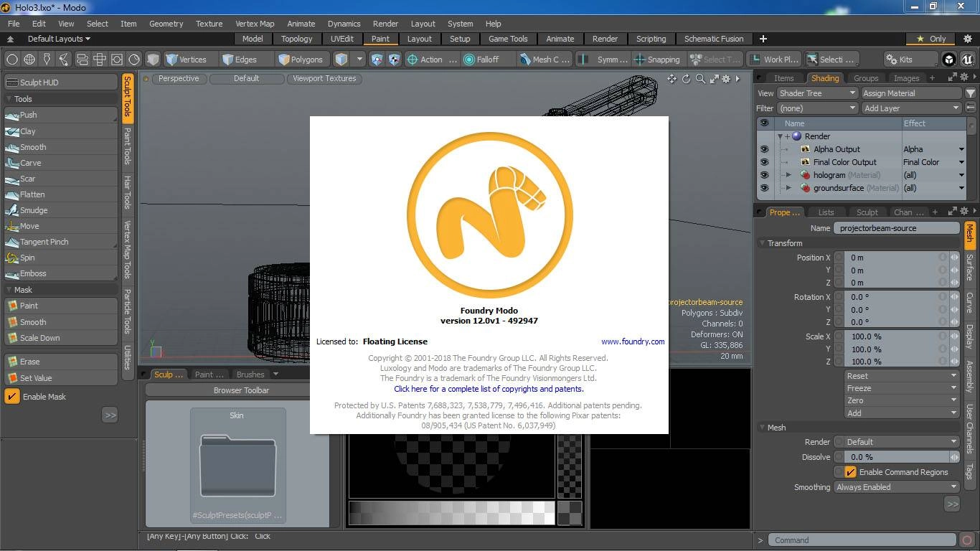The image size is (980, 551).
Task: Switch to the UVEdit layout tab
Action: tap(341, 39)
